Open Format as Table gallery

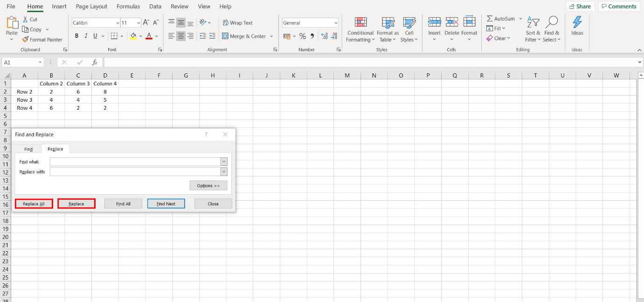[x=388, y=29]
